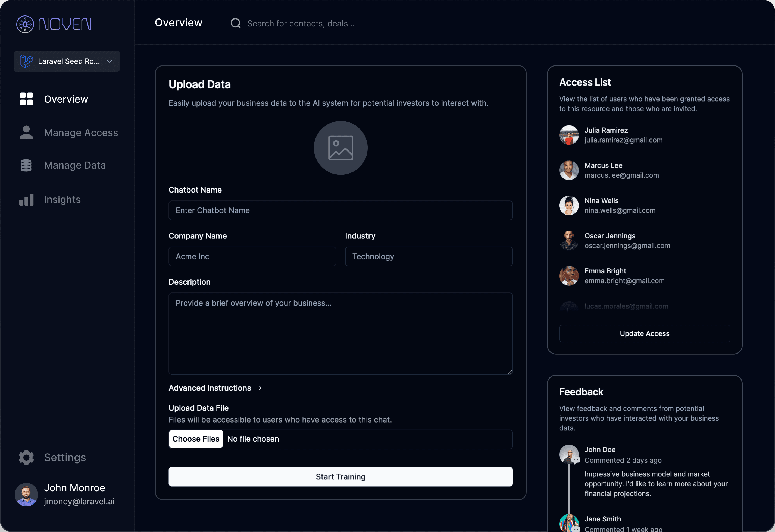The width and height of the screenshot is (775, 532).
Task: Click the Settings gear icon
Action: pyautogui.click(x=26, y=457)
